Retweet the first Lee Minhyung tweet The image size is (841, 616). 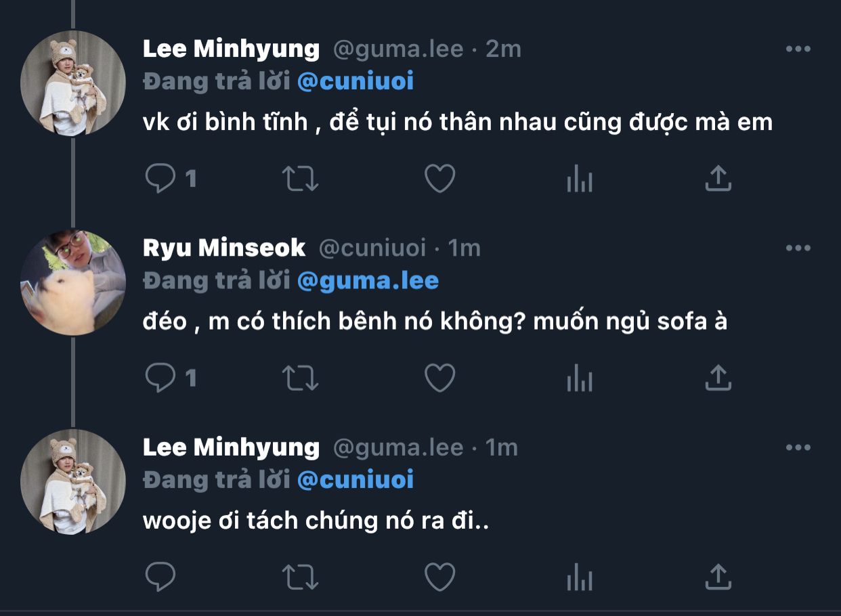tap(300, 179)
